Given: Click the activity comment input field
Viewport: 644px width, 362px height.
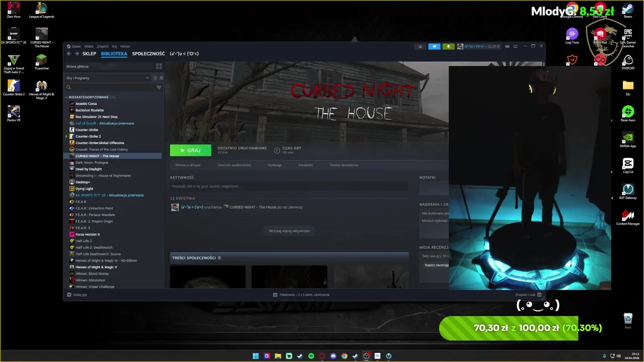Looking at the screenshot, I should 289,187.
